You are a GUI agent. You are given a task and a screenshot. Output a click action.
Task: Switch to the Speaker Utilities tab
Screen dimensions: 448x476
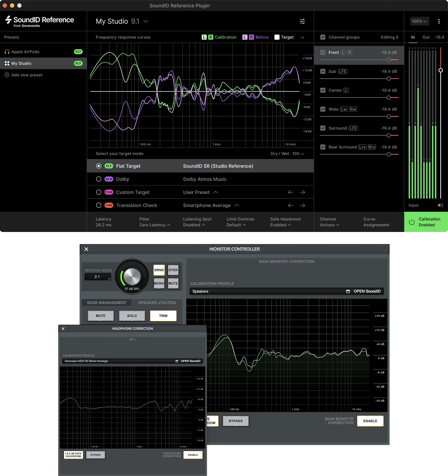(x=157, y=303)
